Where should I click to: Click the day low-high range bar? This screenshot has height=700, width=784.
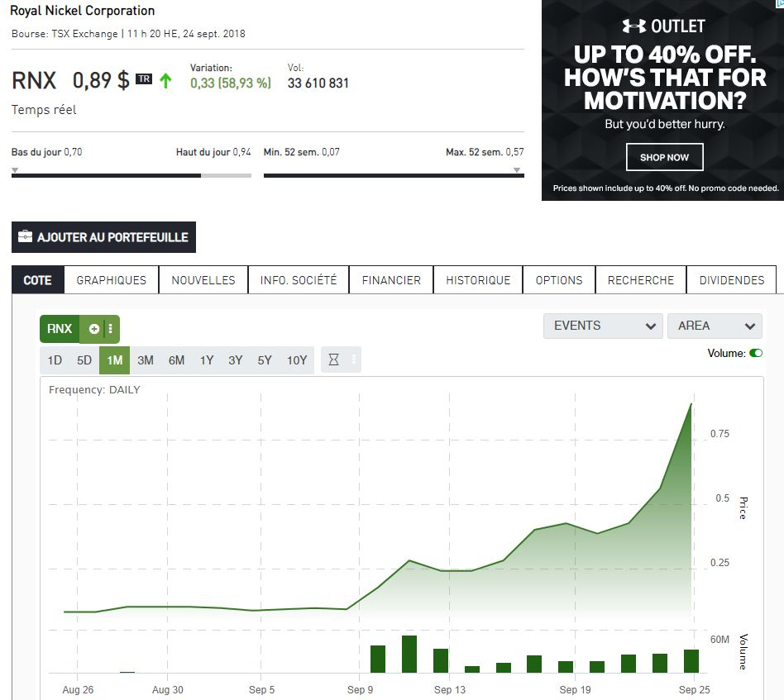point(131,175)
